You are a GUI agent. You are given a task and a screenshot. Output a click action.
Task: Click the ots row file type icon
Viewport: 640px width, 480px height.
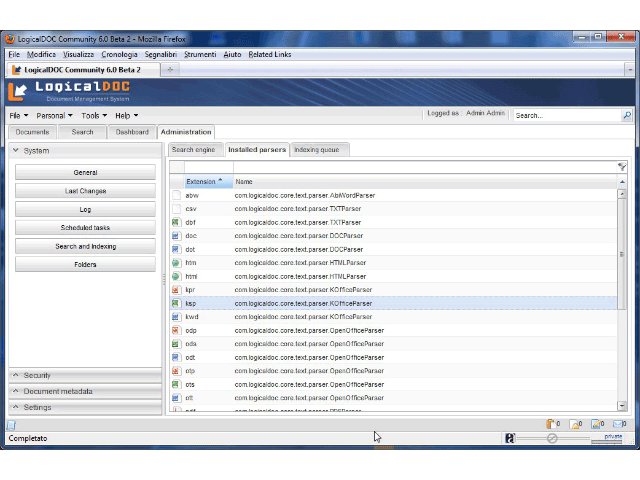(176, 384)
